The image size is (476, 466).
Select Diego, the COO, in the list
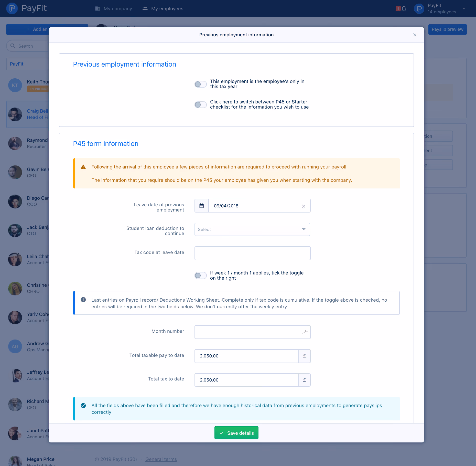pos(28,201)
